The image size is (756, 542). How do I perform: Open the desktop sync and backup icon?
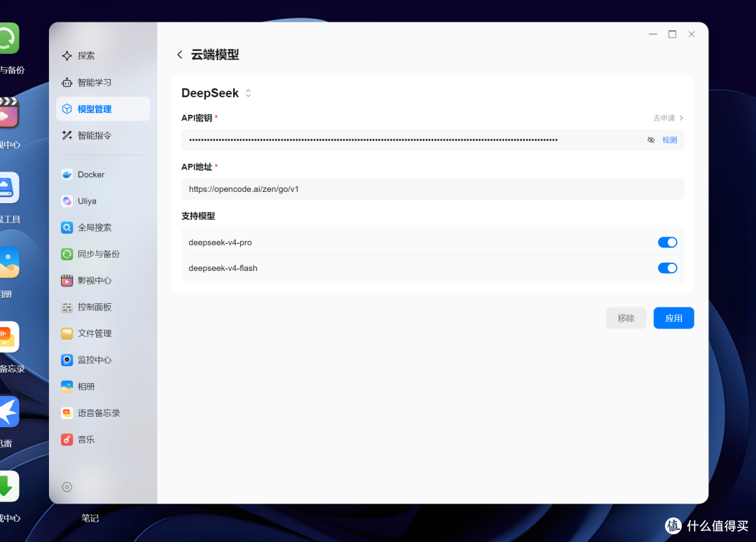[x=8, y=38]
